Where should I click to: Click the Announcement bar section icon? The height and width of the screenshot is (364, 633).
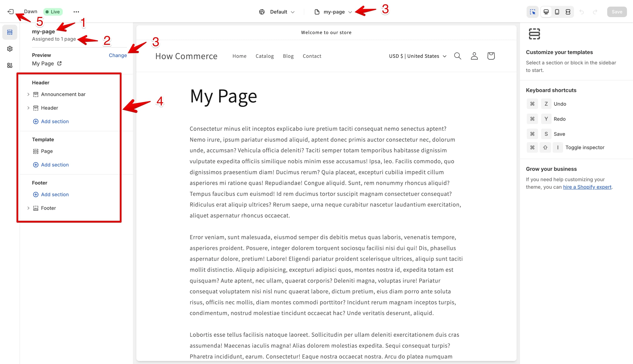[x=36, y=94]
